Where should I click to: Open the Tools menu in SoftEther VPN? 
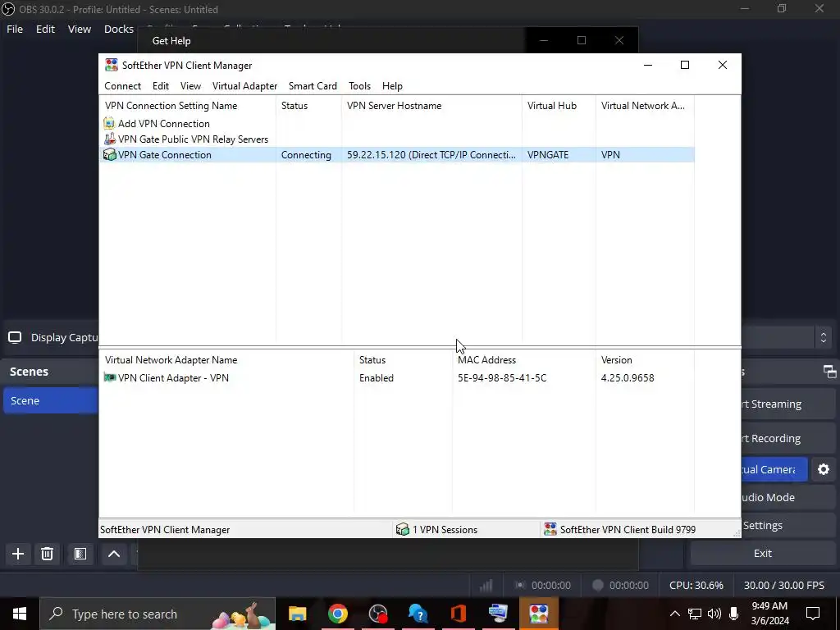pyautogui.click(x=359, y=85)
